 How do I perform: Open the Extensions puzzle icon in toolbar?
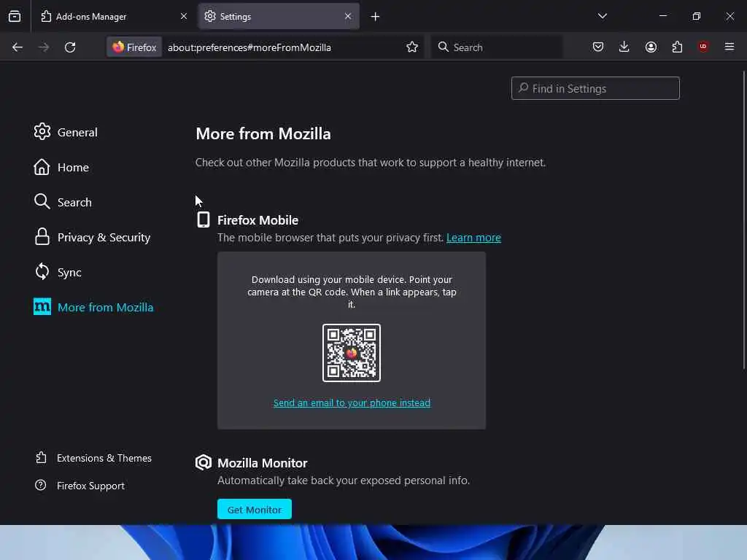(677, 47)
